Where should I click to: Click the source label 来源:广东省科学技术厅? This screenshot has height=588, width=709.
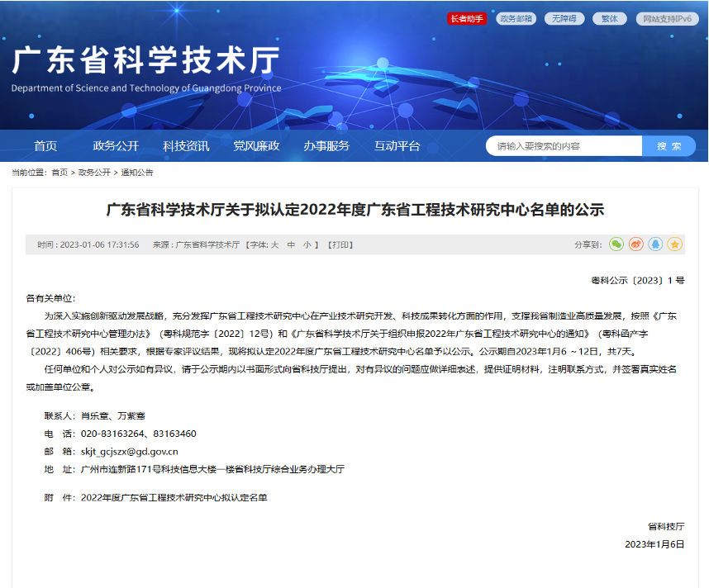tap(196, 245)
